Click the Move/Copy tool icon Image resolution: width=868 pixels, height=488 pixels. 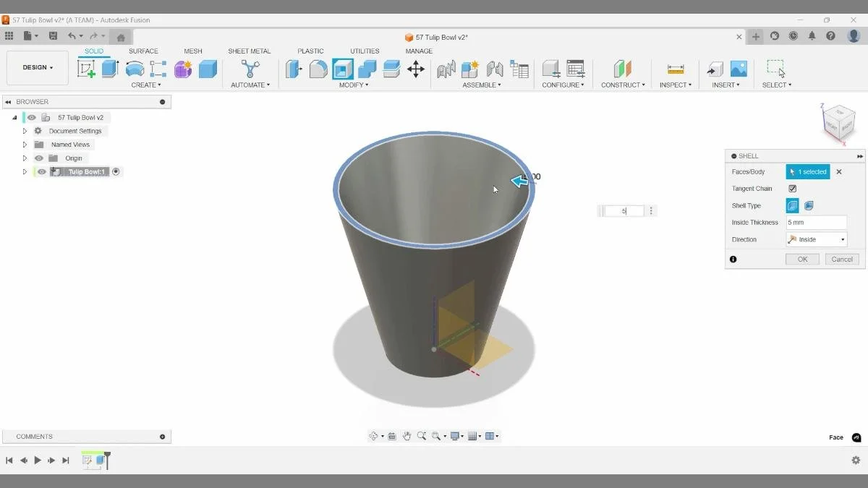pyautogui.click(x=415, y=69)
